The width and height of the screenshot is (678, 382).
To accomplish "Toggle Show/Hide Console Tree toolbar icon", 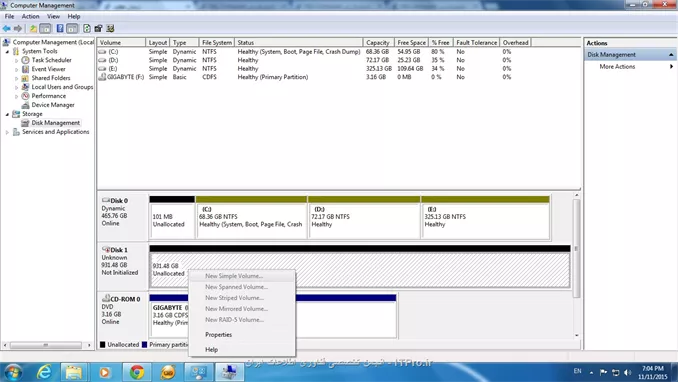I will (45, 29).
